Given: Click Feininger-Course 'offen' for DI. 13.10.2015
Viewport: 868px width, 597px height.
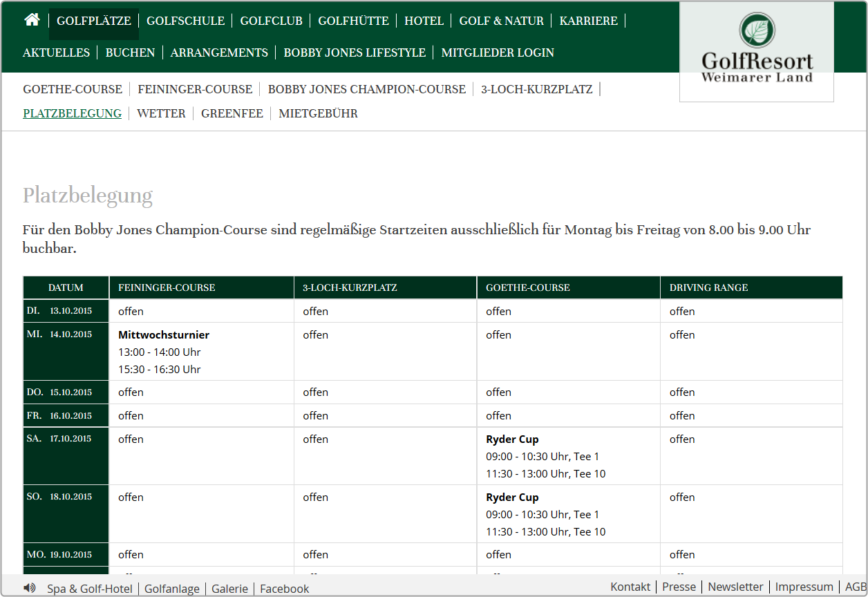Looking at the screenshot, I should pyautogui.click(x=131, y=312).
